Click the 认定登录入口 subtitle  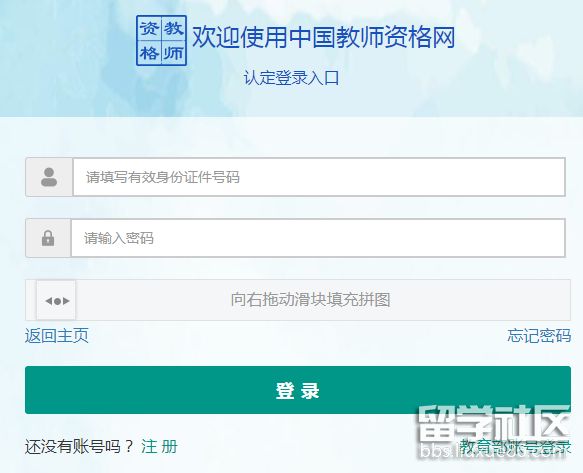point(291,78)
